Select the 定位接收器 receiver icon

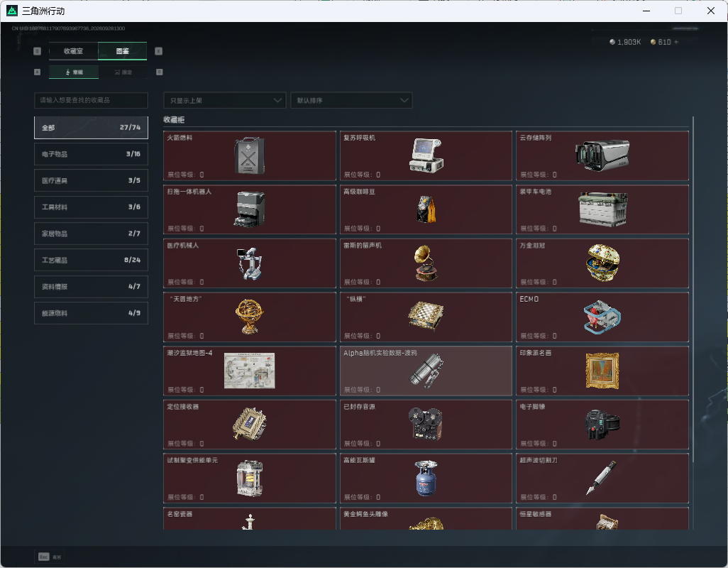[x=249, y=424]
